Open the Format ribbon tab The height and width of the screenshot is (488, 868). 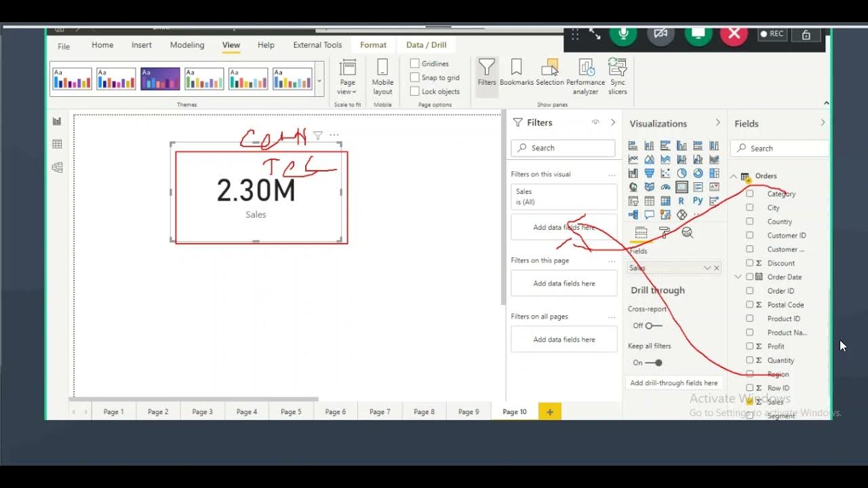[x=373, y=45]
